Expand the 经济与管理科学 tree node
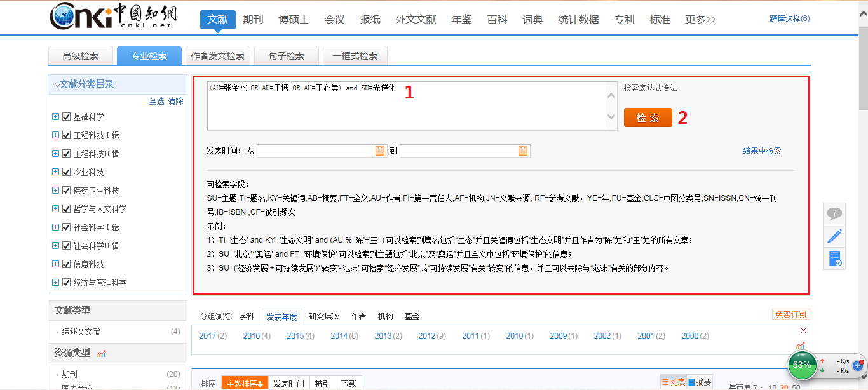The width and height of the screenshot is (868, 390). tap(55, 283)
